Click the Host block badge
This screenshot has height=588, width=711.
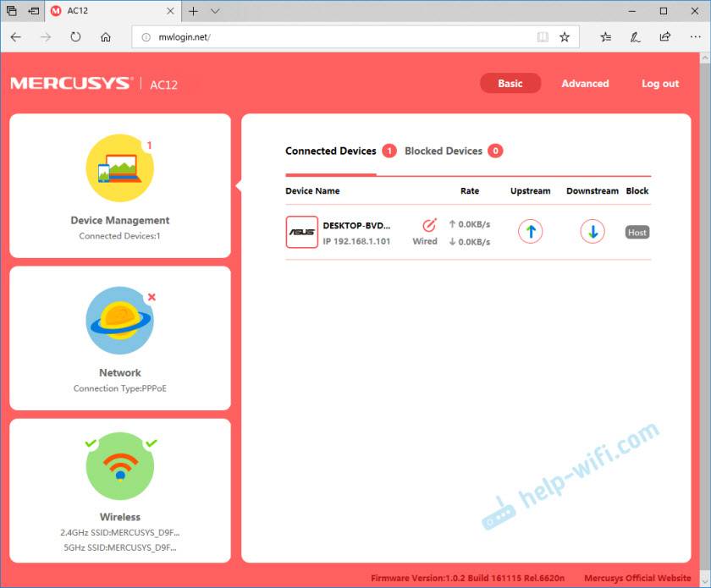pos(637,232)
